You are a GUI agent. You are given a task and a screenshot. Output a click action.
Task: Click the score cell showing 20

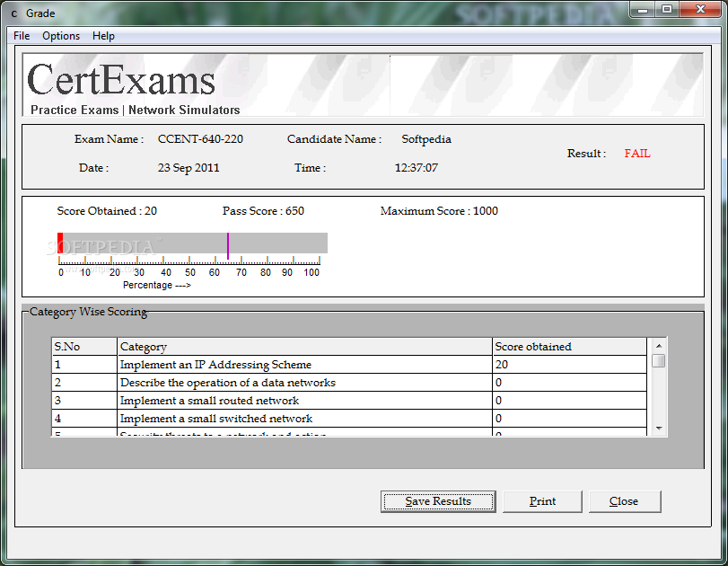point(570,365)
